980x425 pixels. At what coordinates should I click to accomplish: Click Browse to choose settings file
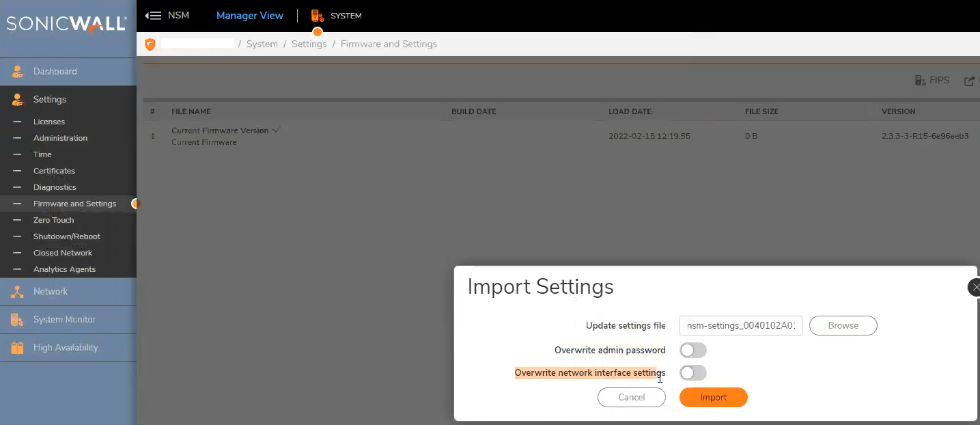pos(843,325)
